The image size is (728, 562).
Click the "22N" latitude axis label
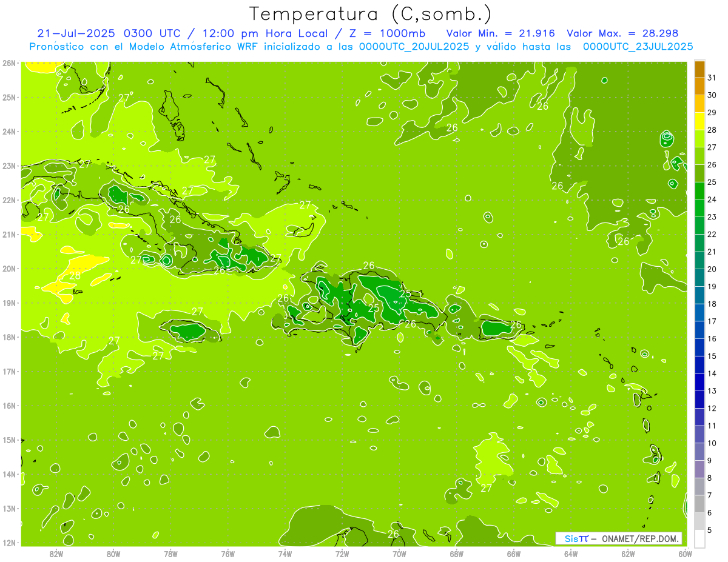[9, 200]
